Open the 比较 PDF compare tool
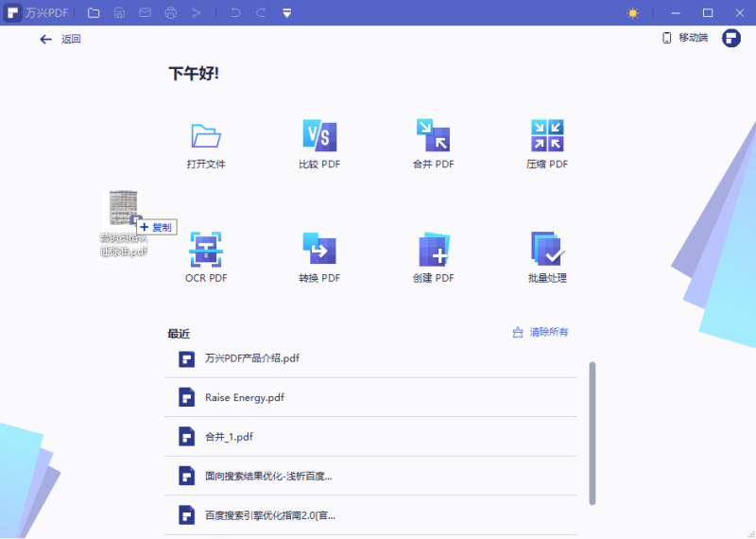The height and width of the screenshot is (539, 756). 319,137
